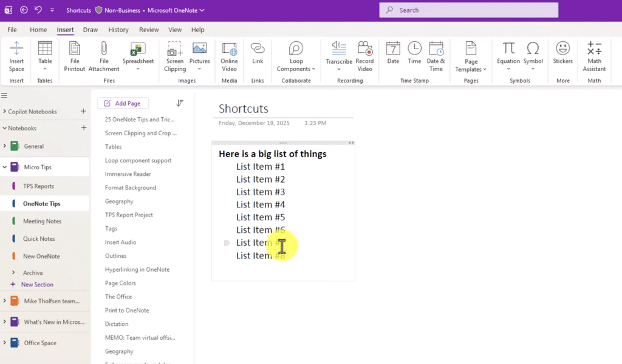This screenshot has height=364, width=622.
Task: Switch to the History tab
Action: [x=118, y=30]
